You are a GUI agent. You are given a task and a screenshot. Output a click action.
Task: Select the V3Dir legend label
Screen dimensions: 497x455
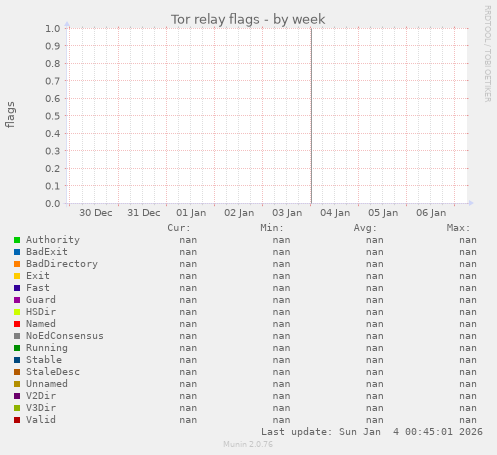point(41,408)
